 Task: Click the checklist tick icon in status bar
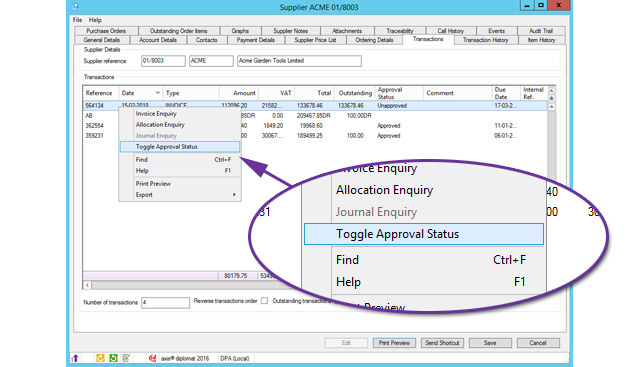[x=126, y=358]
